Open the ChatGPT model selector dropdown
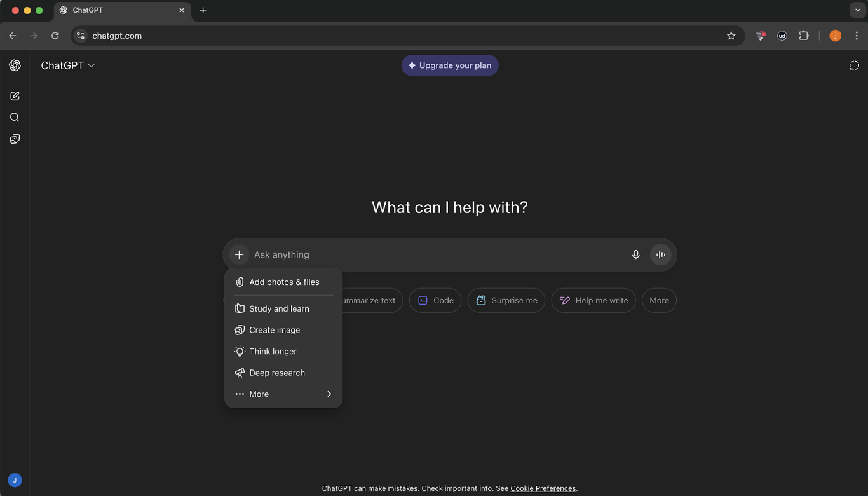Viewport: 868px width, 496px height. (x=68, y=65)
